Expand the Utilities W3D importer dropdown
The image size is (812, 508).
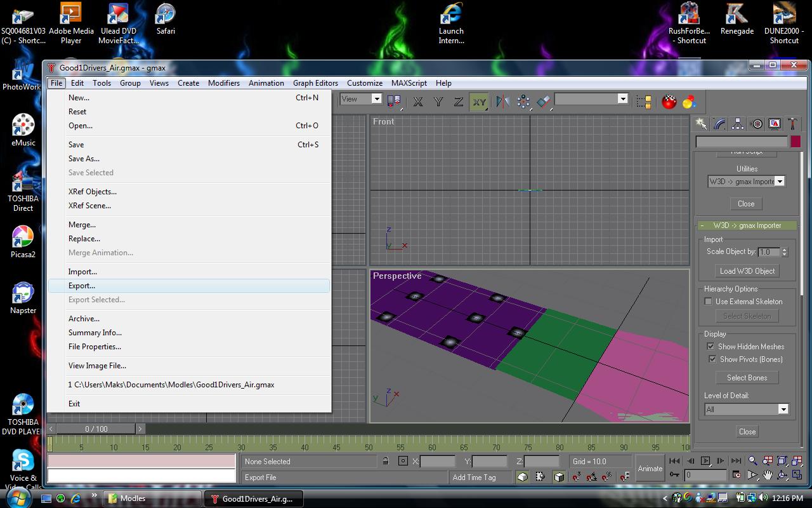click(780, 182)
